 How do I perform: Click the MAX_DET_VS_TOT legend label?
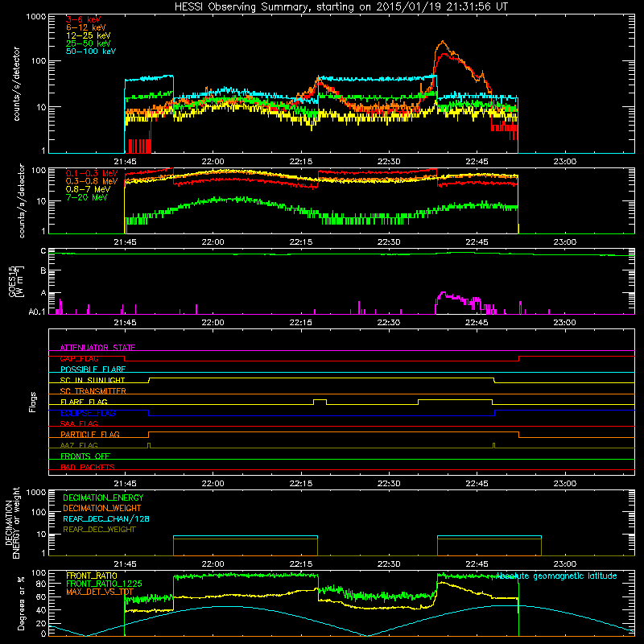pyautogui.click(x=100, y=592)
